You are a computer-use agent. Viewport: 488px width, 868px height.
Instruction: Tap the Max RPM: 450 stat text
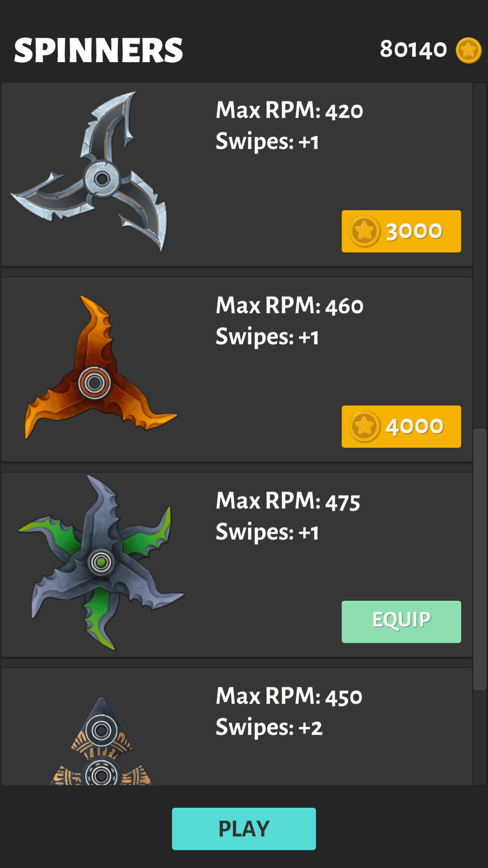pyautogui.click(x=289, y=696)
